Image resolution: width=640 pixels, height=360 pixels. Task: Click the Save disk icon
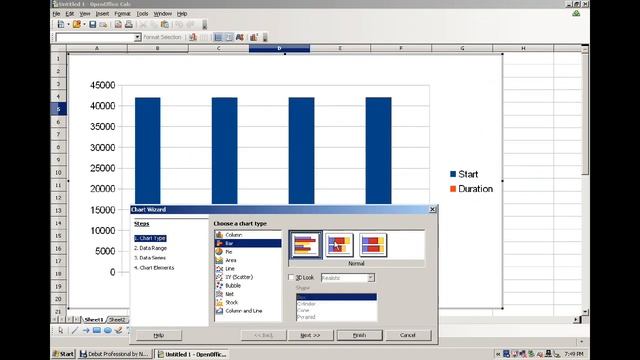pyautogui.click(x=93, y=25)
